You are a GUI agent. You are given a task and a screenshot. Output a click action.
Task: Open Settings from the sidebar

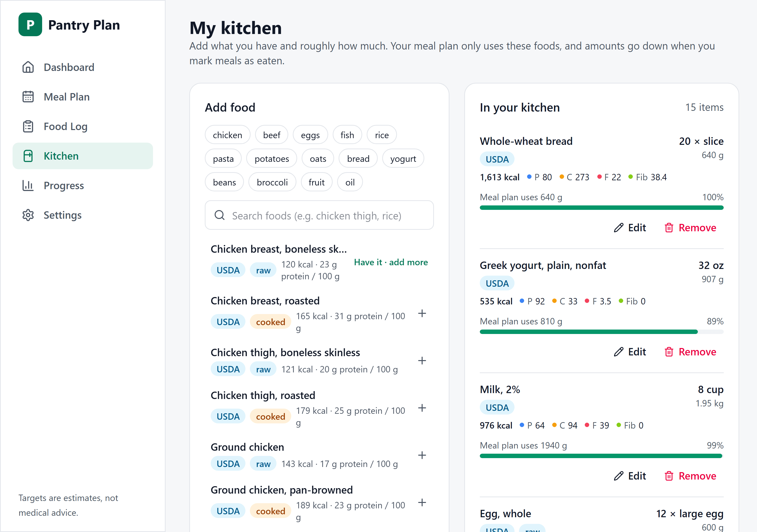point(82,215)
